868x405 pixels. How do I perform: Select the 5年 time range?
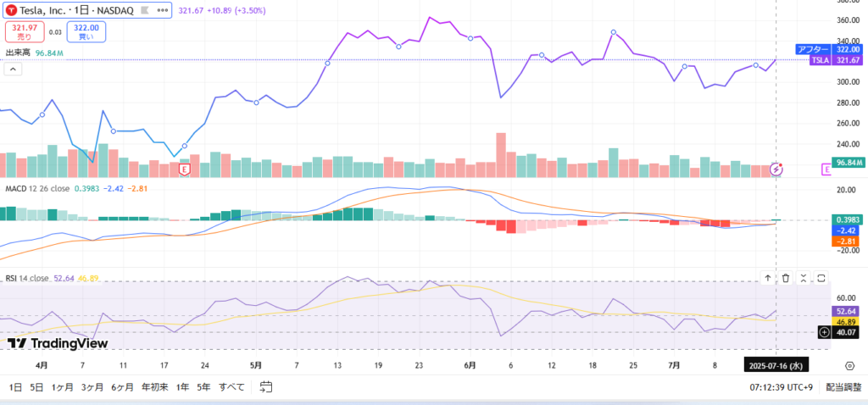point(203,387)
